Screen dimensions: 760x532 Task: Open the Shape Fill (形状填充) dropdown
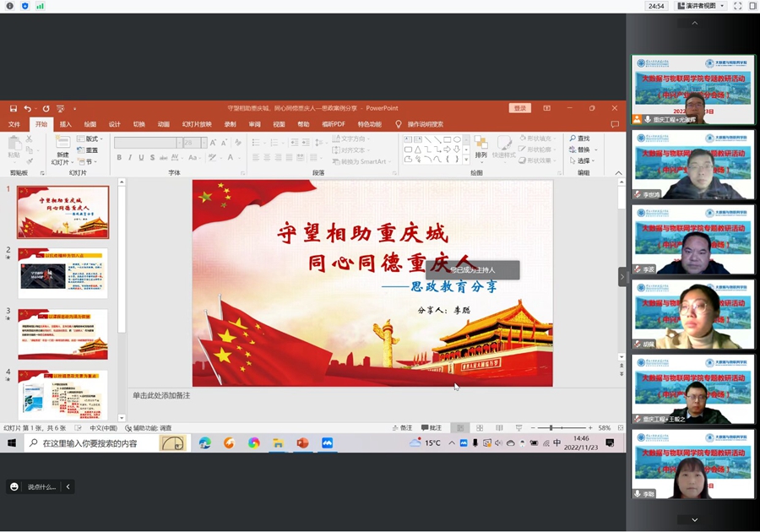pyautogui.click(x=538, y=138)
